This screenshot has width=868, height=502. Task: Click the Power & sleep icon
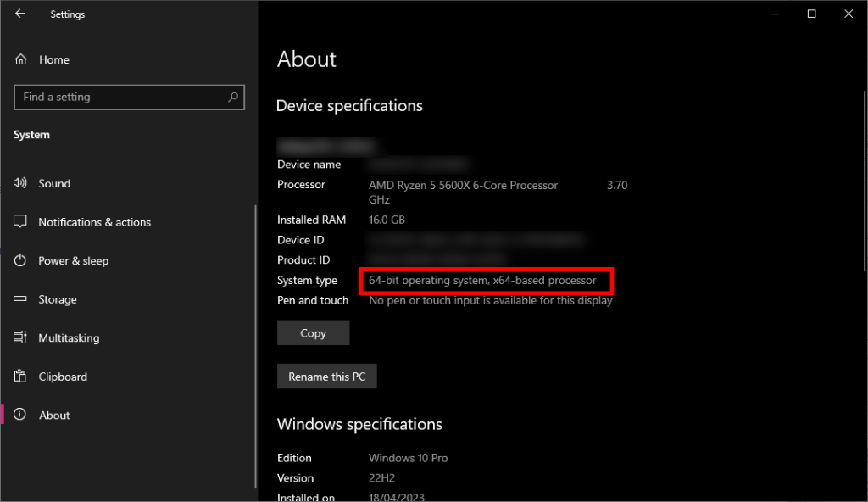tap(20, 261)
